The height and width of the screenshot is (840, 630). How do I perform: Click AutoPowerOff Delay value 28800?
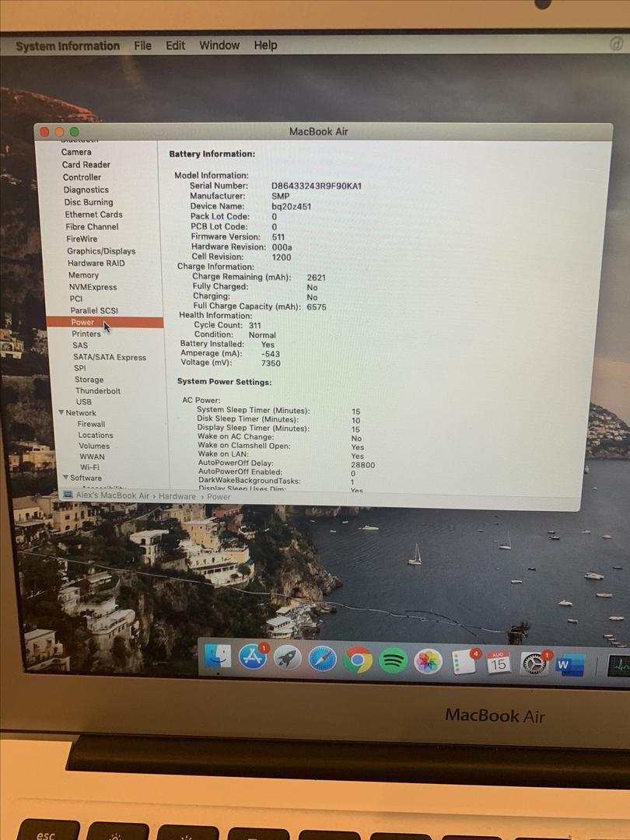(x=362, y=465)
